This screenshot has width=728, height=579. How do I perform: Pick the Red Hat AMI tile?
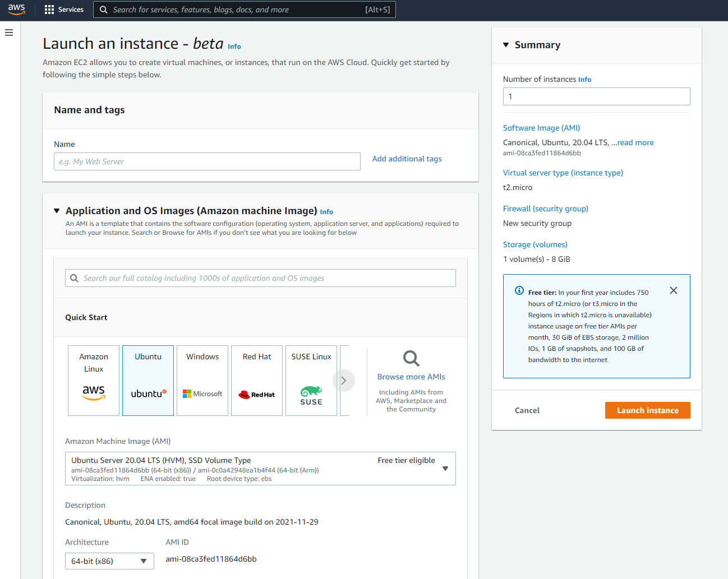point(257,381)
